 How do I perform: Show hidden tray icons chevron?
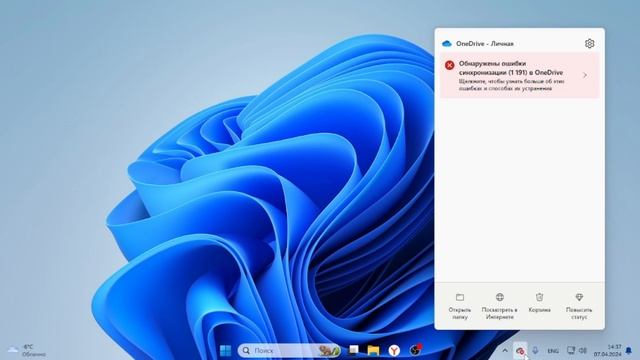point(505,351)
